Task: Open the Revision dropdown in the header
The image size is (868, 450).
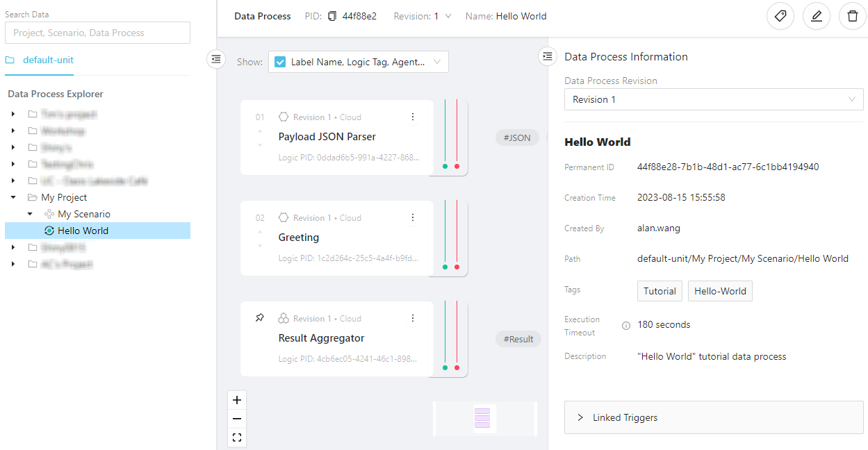Action: tap(448, 16)
